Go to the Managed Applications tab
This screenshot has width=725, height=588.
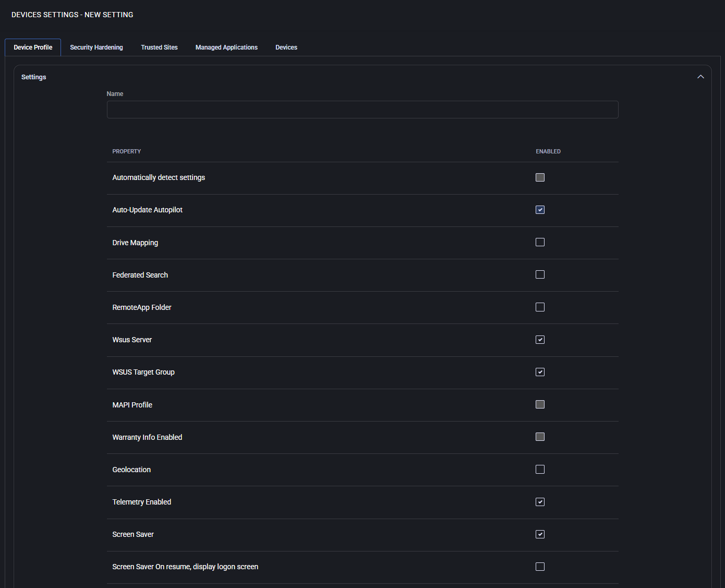[x=226, y=47]
